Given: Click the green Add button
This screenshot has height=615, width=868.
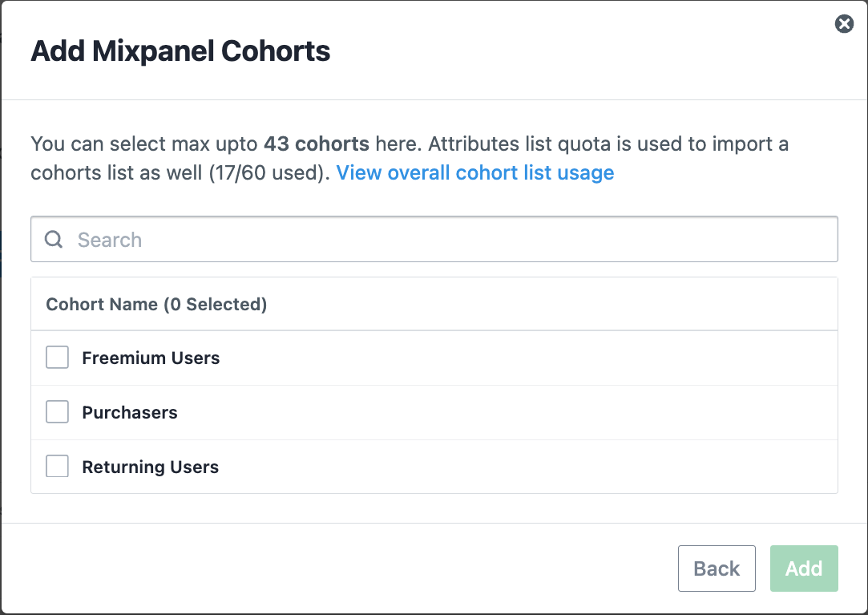Looking at the screenshot, I should 804,568.
